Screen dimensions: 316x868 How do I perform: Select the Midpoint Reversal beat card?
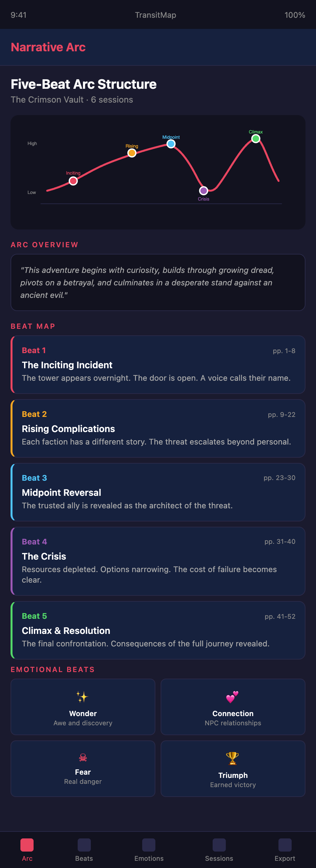tap(158, 492)
